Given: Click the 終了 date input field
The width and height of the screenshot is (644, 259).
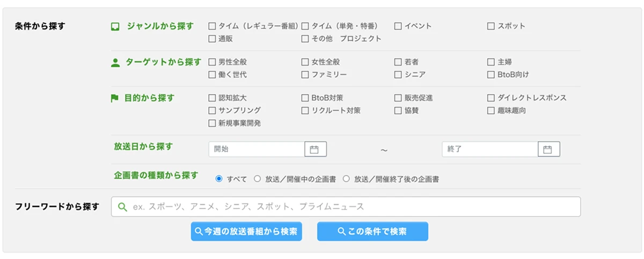Looking at the screenshot, I should [489, 149].
